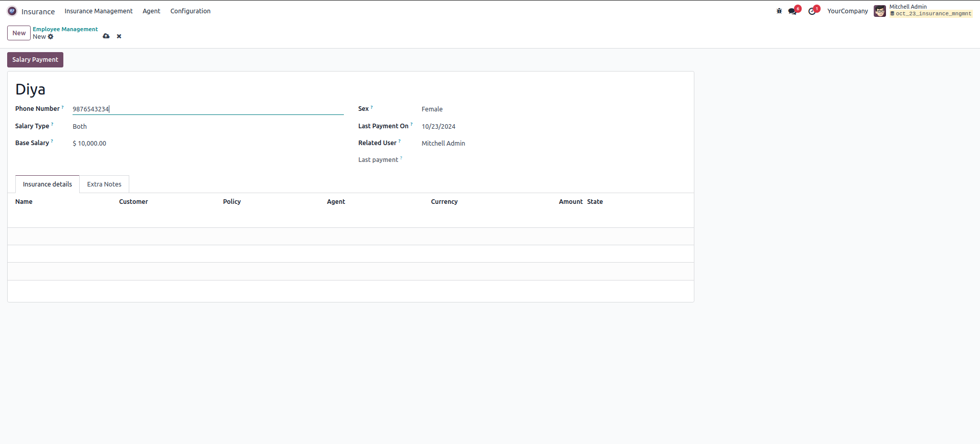This screenshot has width=980, height=444.
Task: Click Mitchell Admin avatar picture
Action: tap(880, 11)
